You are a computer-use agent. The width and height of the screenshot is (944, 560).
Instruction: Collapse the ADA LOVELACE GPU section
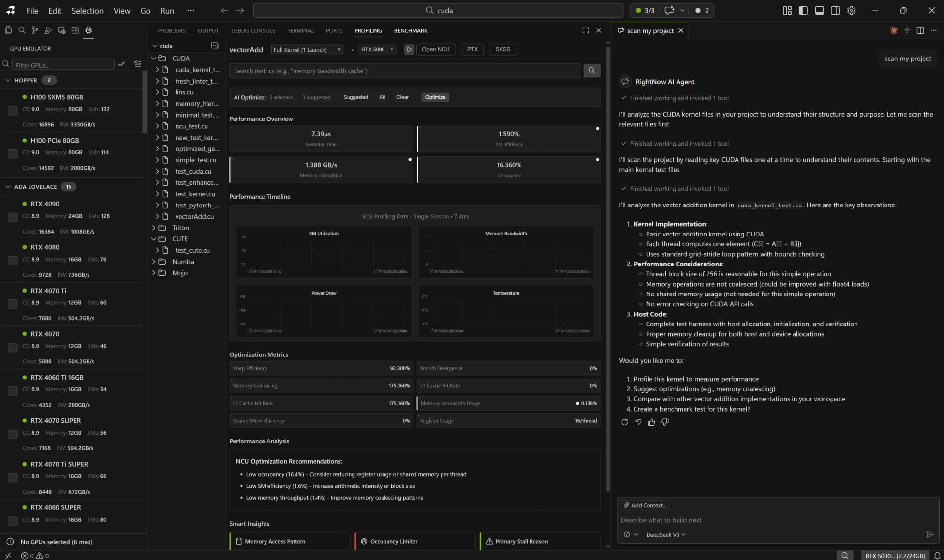pos(8,186)
